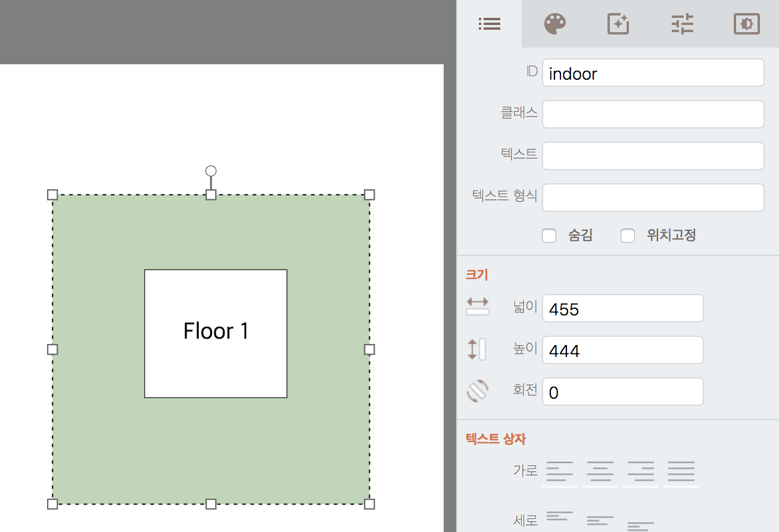Align text center horizontally
Screen dimensions: 779x532
pos(600,472)
